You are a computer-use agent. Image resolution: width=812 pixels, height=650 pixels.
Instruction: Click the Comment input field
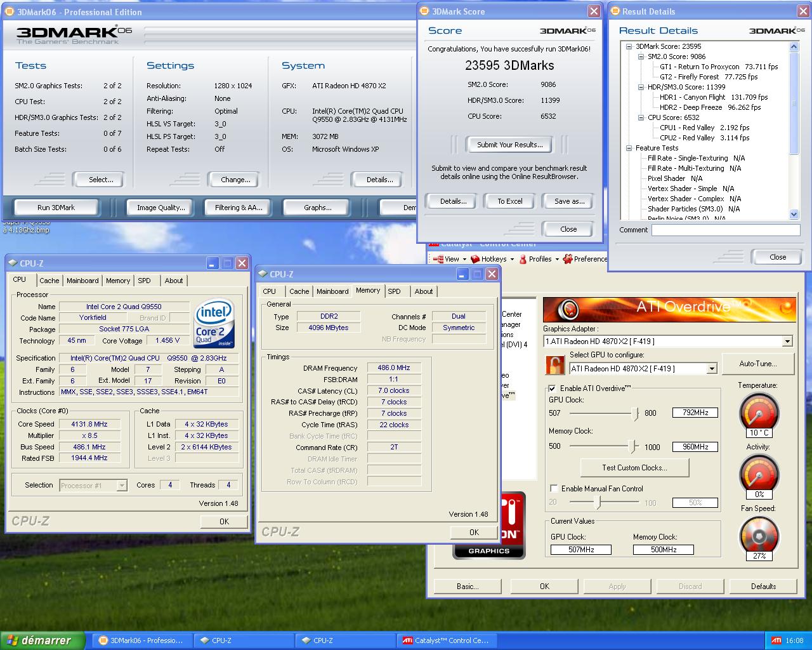pyautogui.click(x=726, y=230)
